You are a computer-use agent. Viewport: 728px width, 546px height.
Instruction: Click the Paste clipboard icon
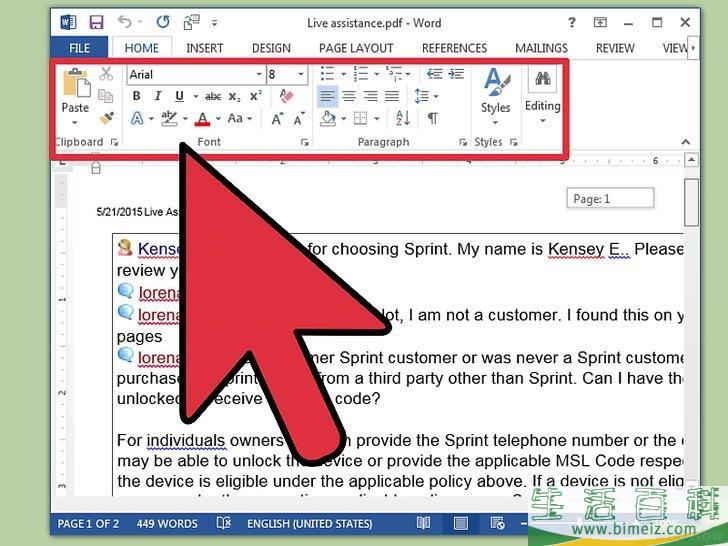pyautogui.click(x=76, y=84)
